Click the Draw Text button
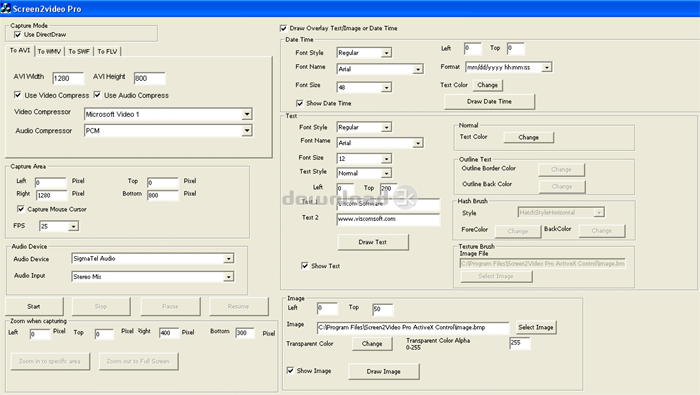Viewport: 700px width, 395px height. (373, 242)
